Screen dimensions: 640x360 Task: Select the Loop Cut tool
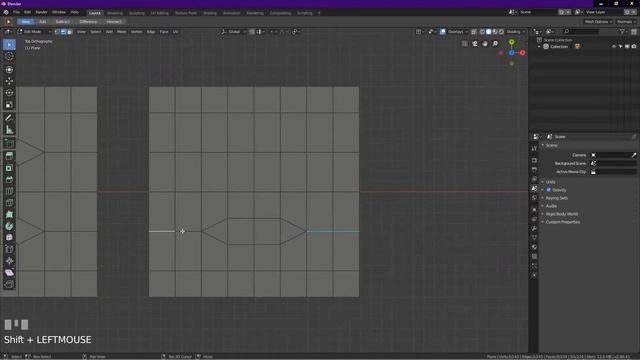tap(9, 191)
